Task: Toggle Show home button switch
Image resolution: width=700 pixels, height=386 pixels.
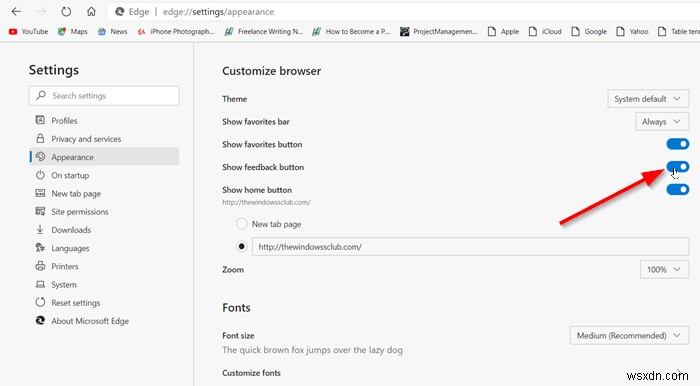Action: pyautogui.click(x=677, y=190)
